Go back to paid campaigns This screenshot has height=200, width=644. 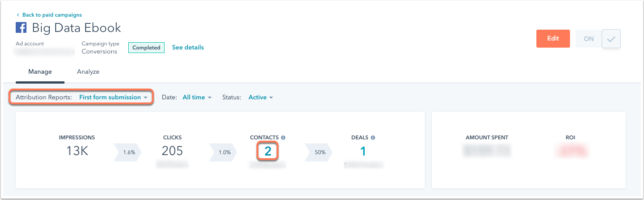click(x=52, y=15)
